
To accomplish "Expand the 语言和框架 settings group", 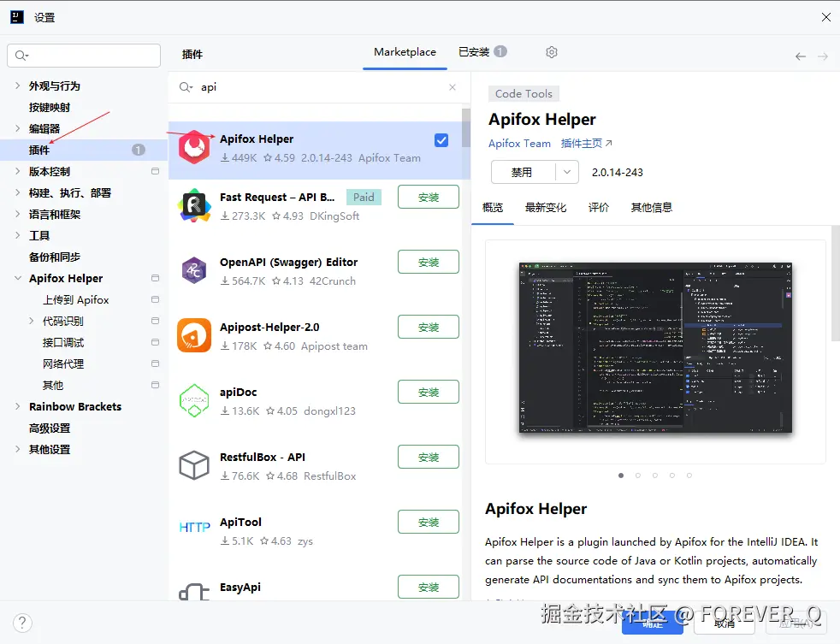I will 18,215.
